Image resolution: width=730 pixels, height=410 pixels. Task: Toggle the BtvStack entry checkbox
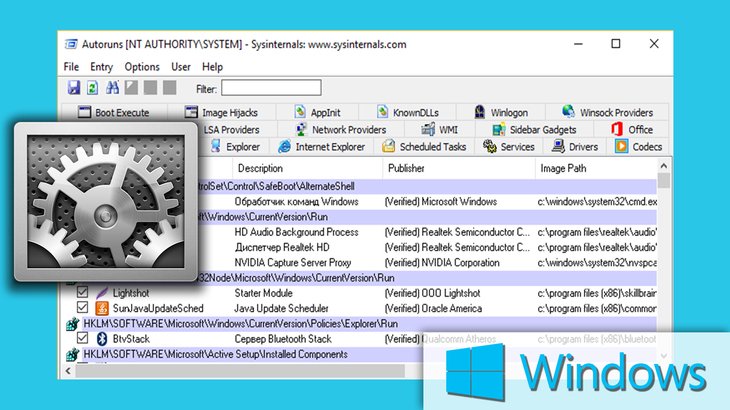[82, 338]
